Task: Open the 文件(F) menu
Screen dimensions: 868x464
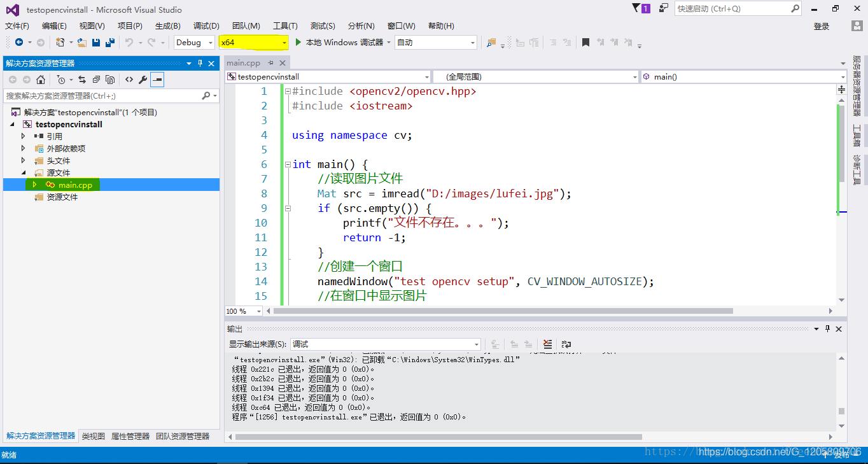Action: [17, 26]
